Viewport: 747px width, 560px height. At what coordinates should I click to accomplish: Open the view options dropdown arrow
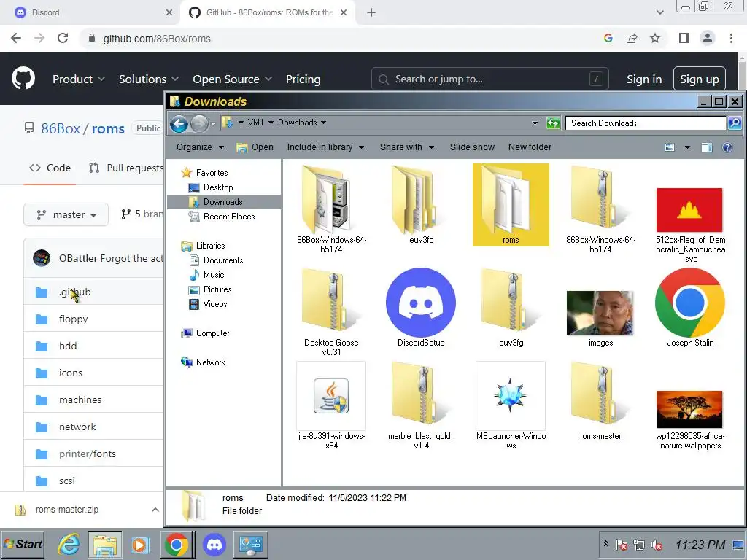[x=687, y=147]
